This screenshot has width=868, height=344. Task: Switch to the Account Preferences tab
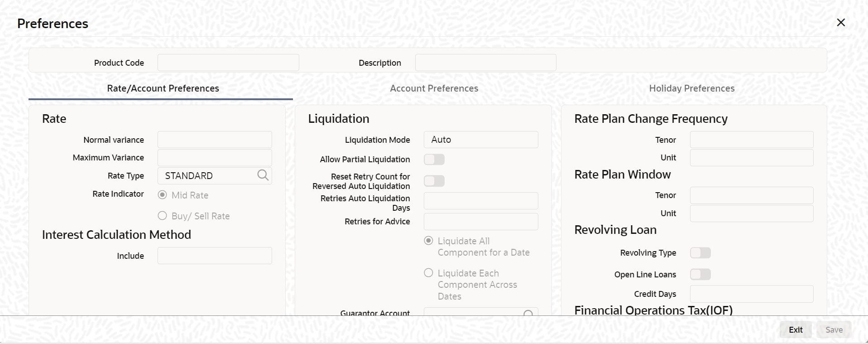(x=434, y=88)
